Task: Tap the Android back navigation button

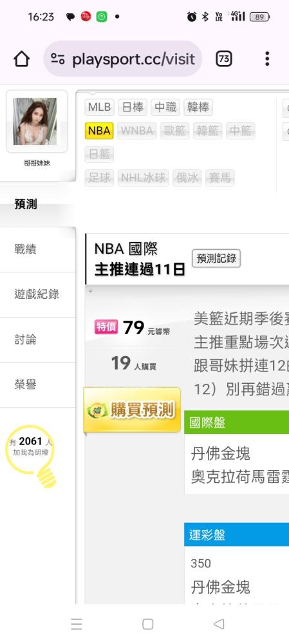Action: [219, 624]
